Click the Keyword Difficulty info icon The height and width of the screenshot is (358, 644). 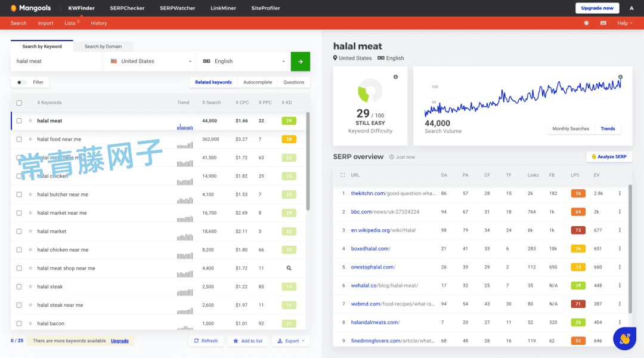[x=395, y=77]
